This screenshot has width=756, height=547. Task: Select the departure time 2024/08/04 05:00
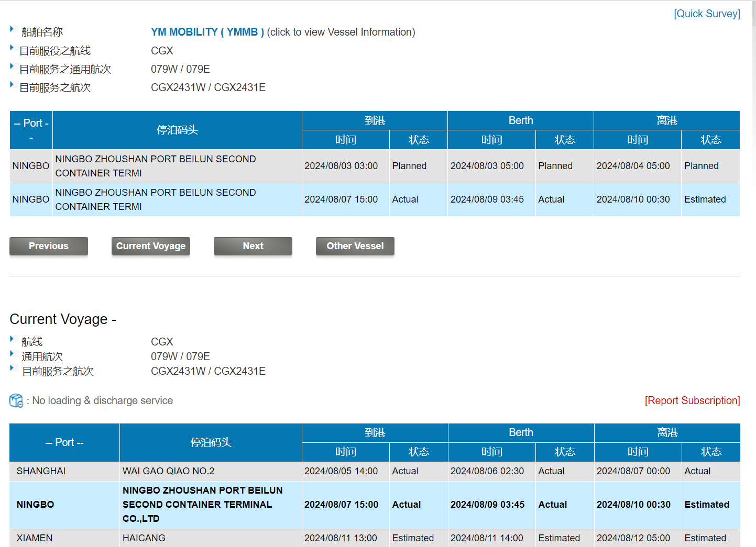pyautogui.click(x=633, y=166)
